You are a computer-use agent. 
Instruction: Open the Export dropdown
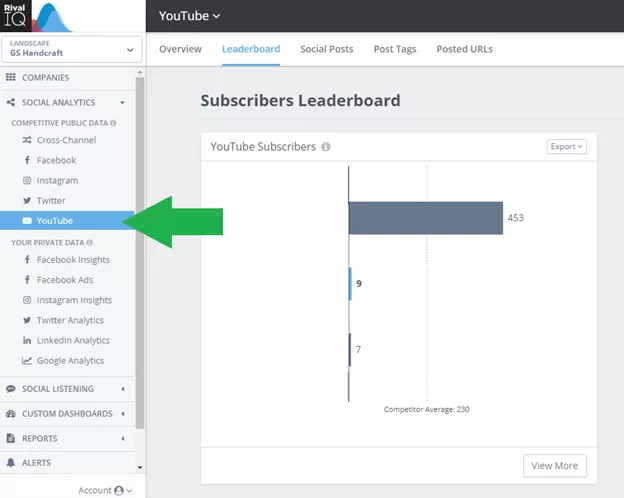click(566, 146)
